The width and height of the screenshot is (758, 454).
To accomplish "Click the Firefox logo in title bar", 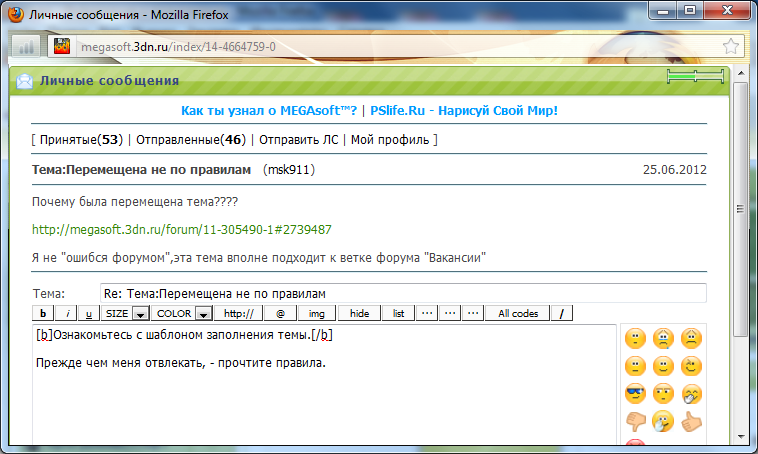I will (16, 15).
